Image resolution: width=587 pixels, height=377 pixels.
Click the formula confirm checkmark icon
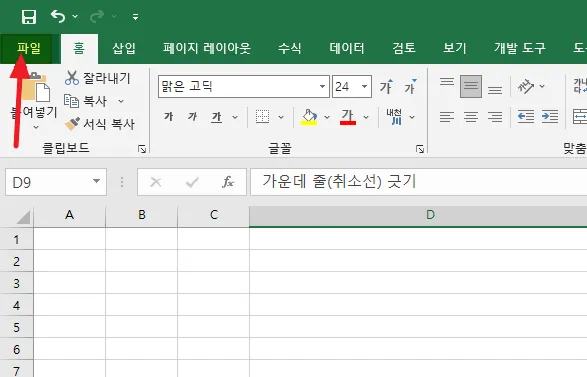pyautogui.click(x=192, y=182)
